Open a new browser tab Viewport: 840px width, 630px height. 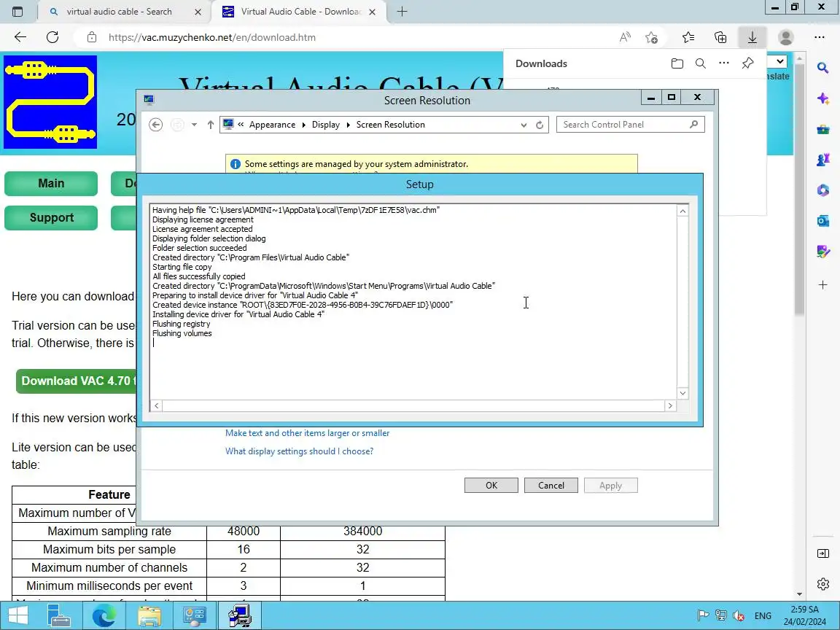pos(402,11)
